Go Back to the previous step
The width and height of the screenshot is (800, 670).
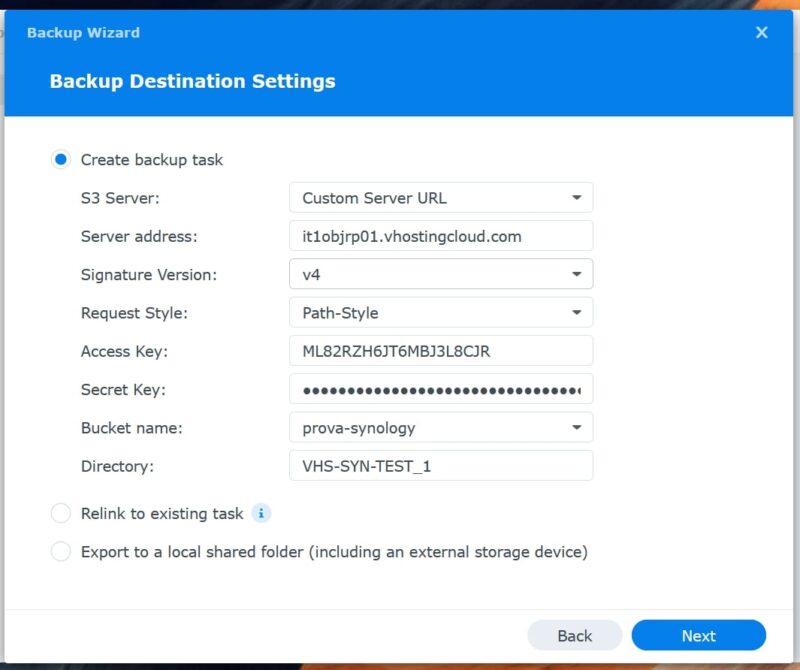[x=574, y=635]
